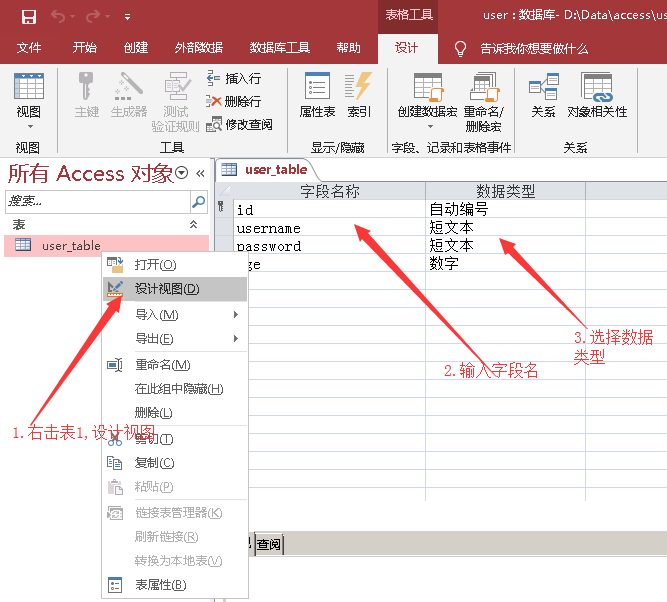
Task: Switch to the 创建 ribbon tab
Action: (x=136, y=48)
